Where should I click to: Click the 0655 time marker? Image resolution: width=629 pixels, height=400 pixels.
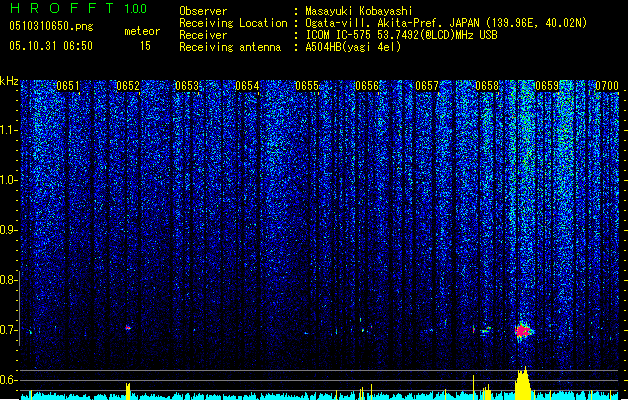307,86
